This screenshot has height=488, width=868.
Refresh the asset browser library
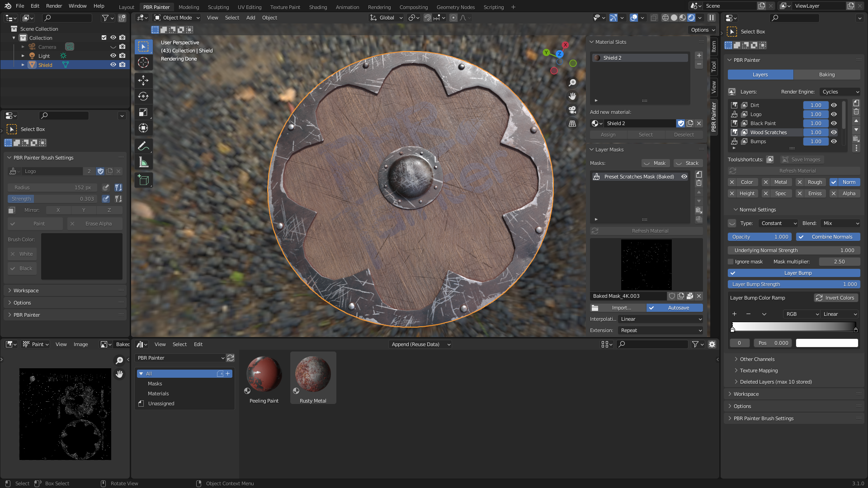[231, 358]
